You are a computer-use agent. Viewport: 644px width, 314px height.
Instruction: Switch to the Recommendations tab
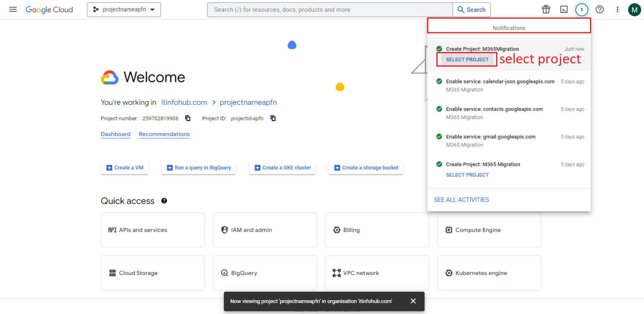164,134
